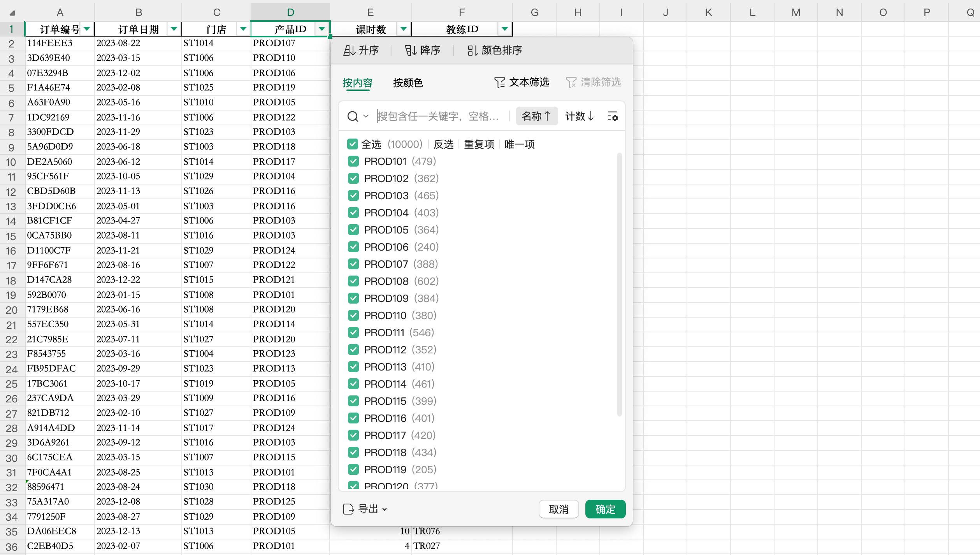
Task: Click the keyword search input field
Action: point(440,116)
